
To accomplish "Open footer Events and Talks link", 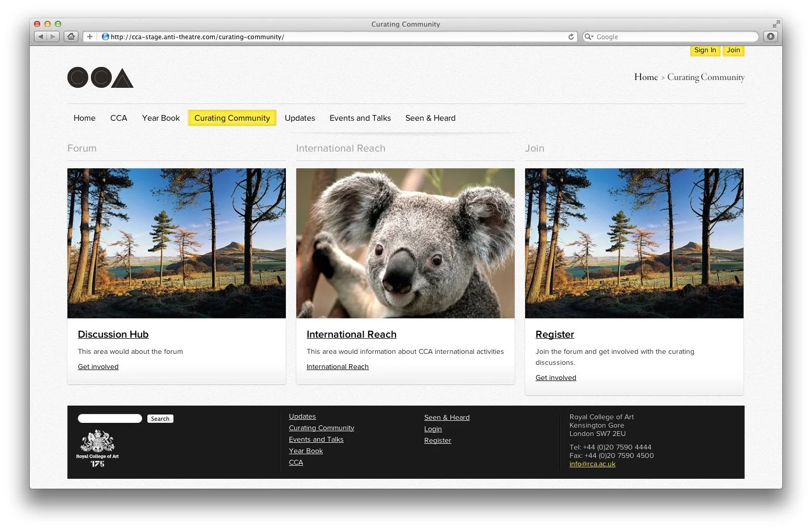I will (316, 440).
